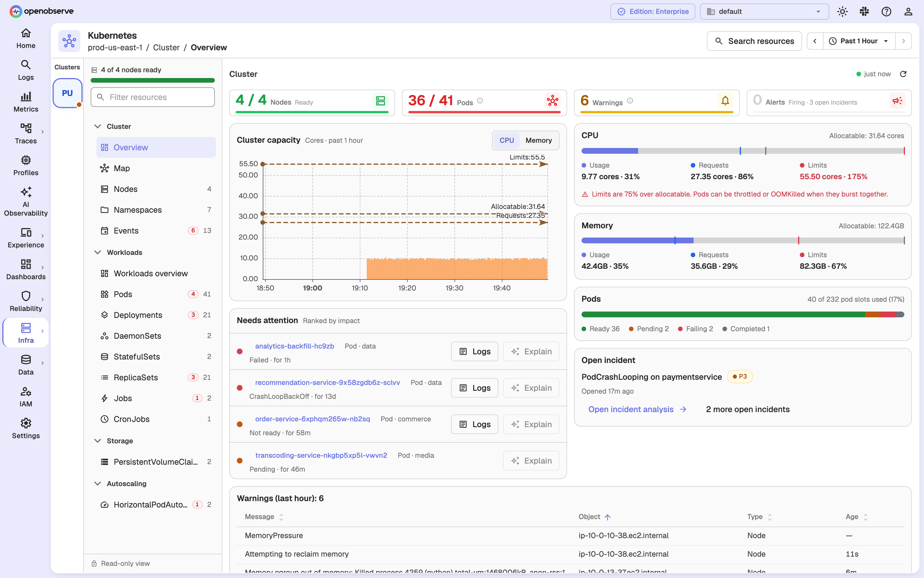Go to previous time range arrow
This screenshot has width=924, height=578.
click(x=815, y=41)
